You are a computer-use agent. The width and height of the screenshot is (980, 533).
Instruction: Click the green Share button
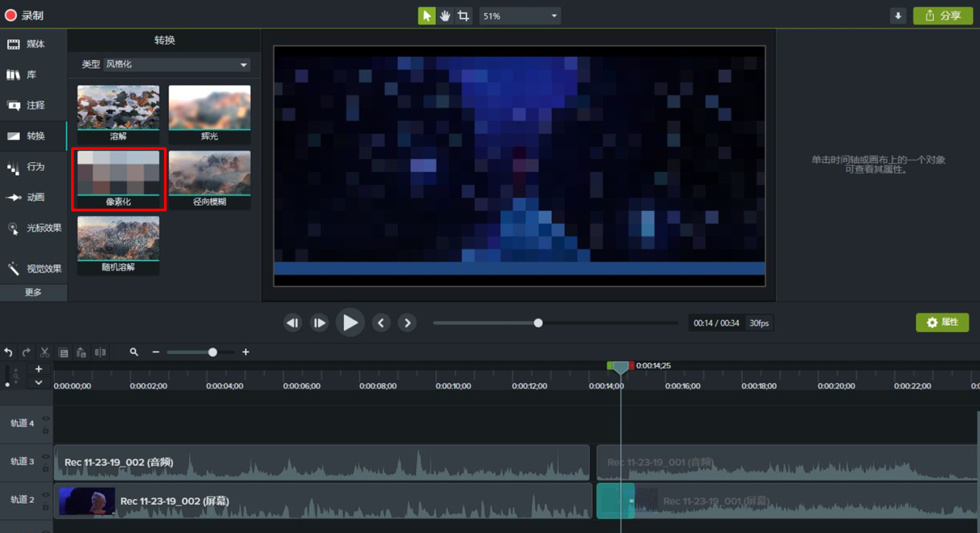943,15
